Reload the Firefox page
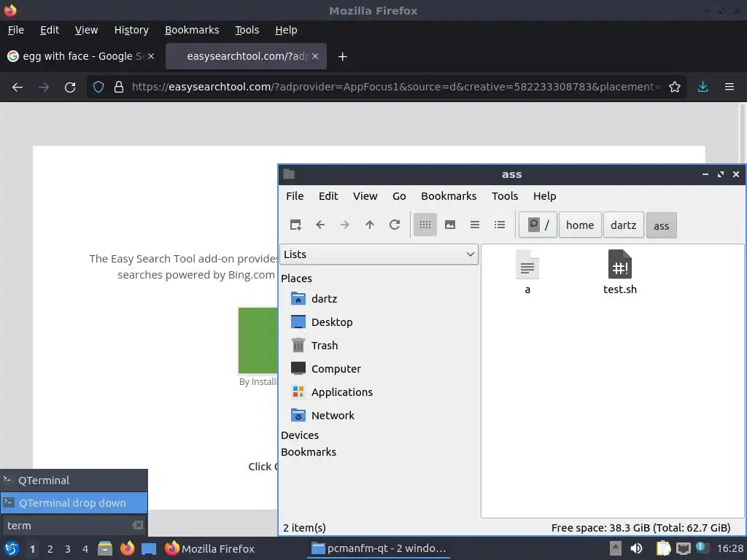 pos(70,87)
